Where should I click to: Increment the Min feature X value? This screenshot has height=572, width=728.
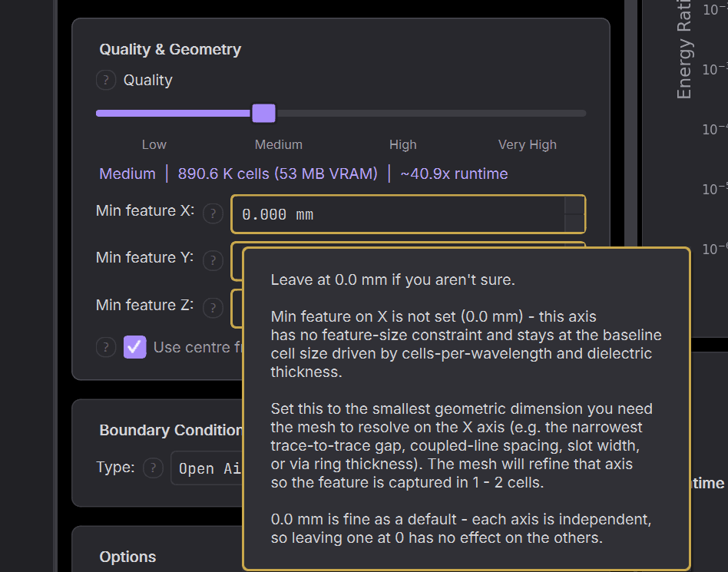pos(574,205)
